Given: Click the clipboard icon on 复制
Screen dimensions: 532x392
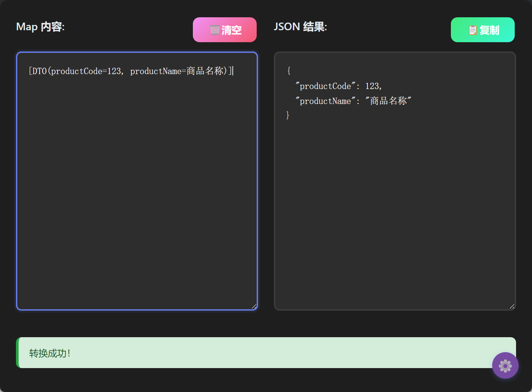Looking at the screenshot, I should click(x=472, y=30).
